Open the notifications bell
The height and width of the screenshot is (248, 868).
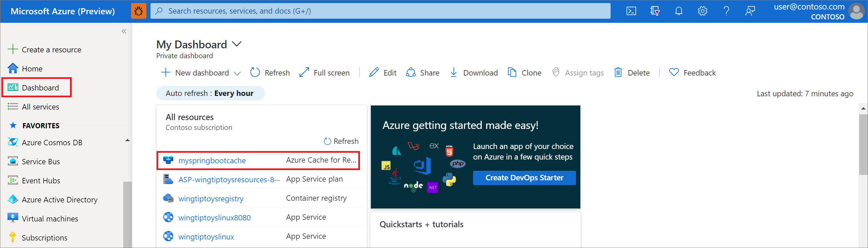click(x=679, y=11)
